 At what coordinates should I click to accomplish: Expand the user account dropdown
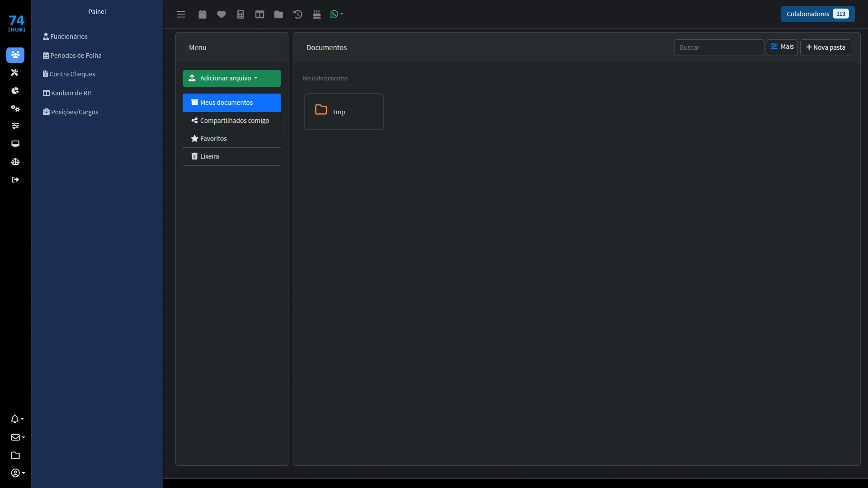tap(18, 473)
